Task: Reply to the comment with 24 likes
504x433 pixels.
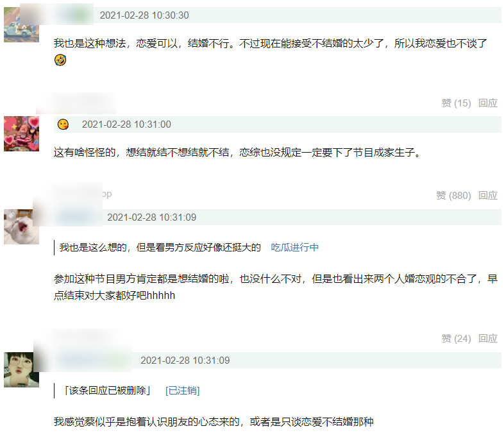Action: 488,338
